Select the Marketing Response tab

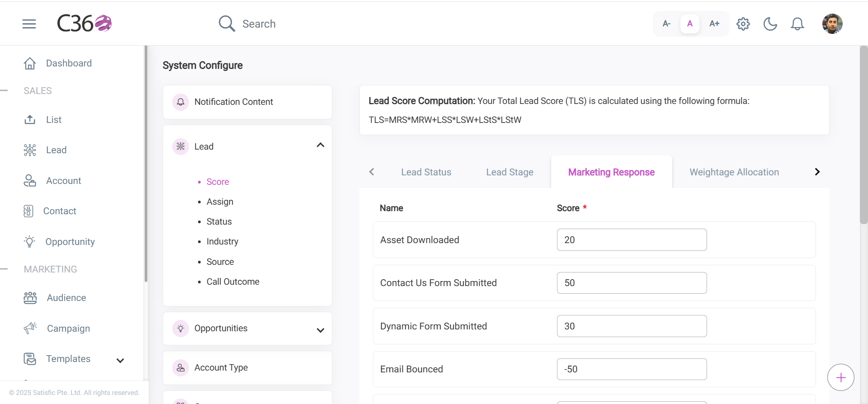coord(611,172)
